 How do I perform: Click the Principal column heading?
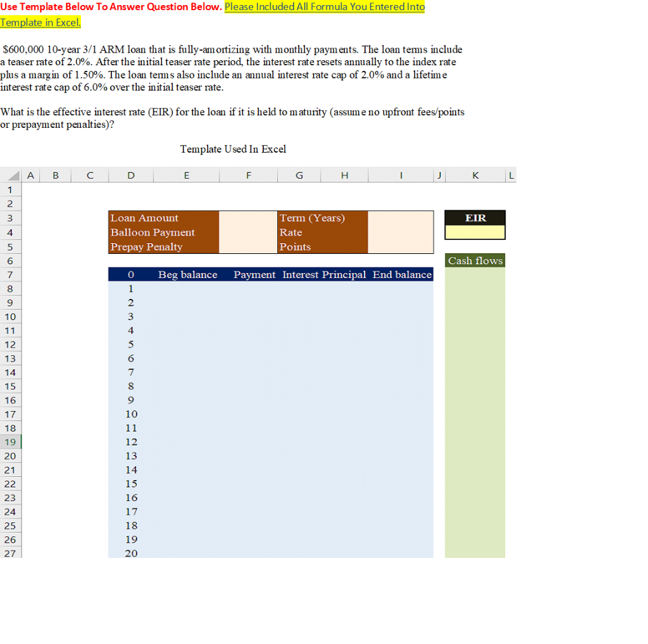point(344,275)
